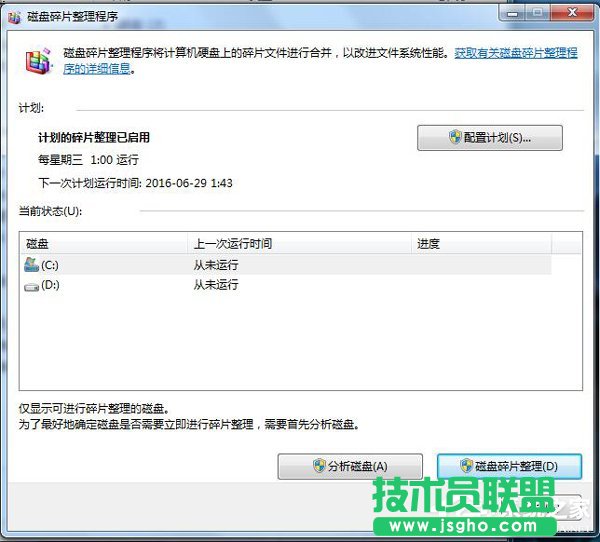Image resolution: width=600 pixels, height=542 pixels.
Task: Click shield icon on 磁盘碎片整理 button
Action: [x=466, y=465]
